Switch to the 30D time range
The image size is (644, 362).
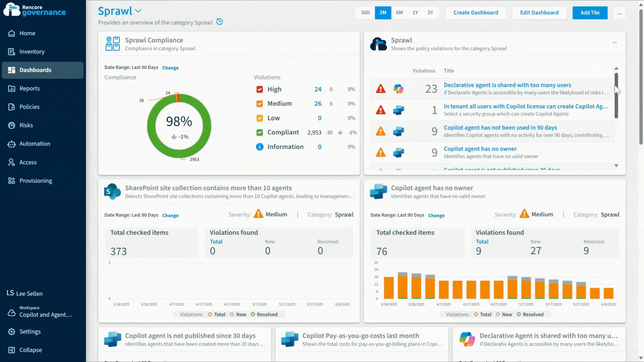tap(365, 13)
